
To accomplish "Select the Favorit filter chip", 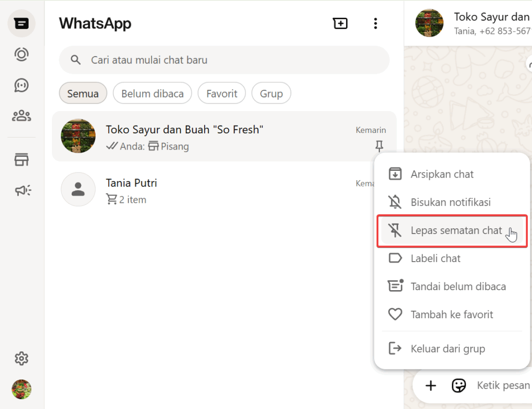I will 222,93.
